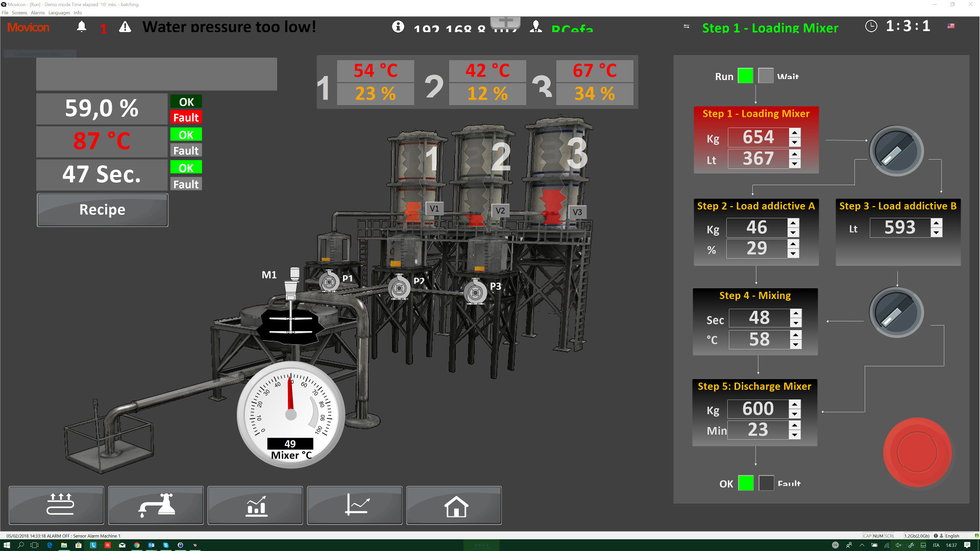Click the warning triangle alarm icon
980x551 pixels.
click(x=125, y=27)
